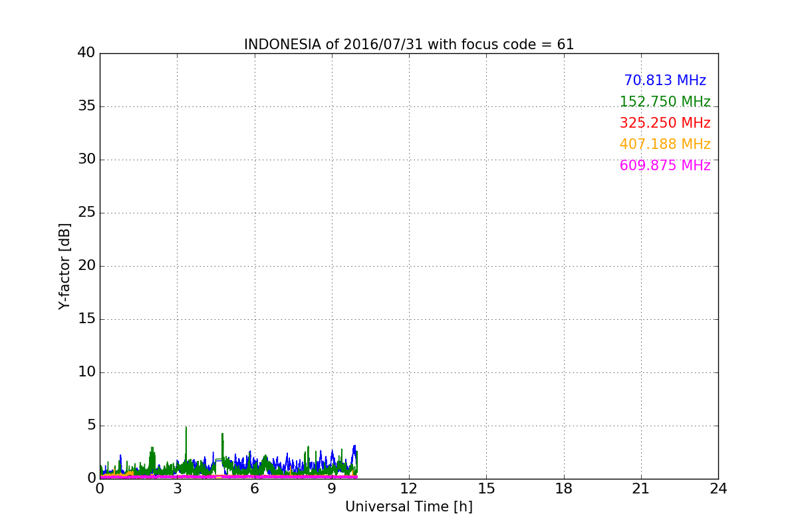The width and height of the screenshot is (798, 532).
Task: Click the y-axis tick label 10
Action: click(x=86, y=372)
